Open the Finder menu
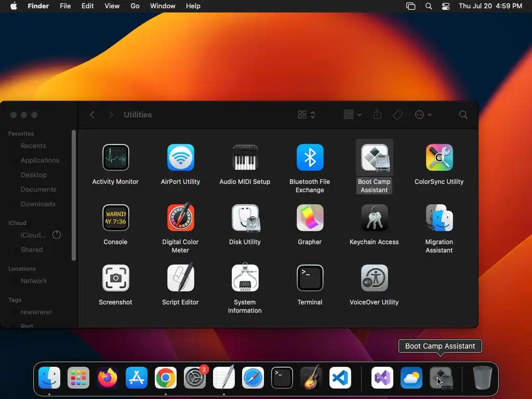The height and width of the screenshot is (399, 532). pos(38,6)
